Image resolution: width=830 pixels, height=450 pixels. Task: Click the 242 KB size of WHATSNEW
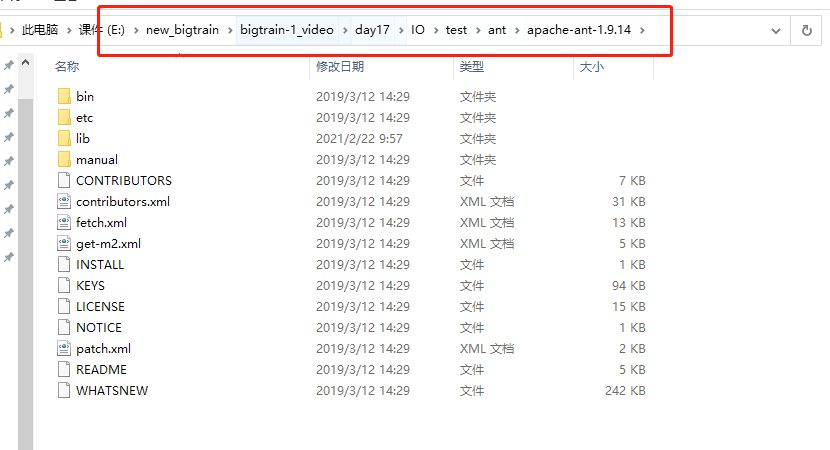coord(625,391)
